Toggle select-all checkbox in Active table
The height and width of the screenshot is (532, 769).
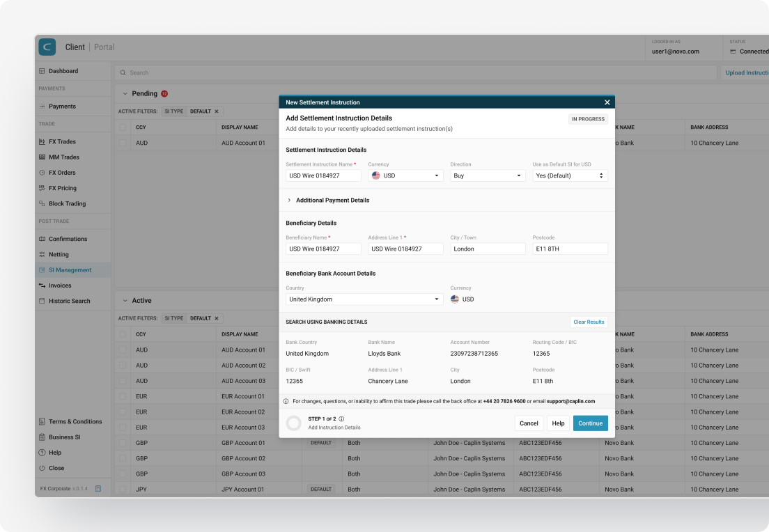123,334
